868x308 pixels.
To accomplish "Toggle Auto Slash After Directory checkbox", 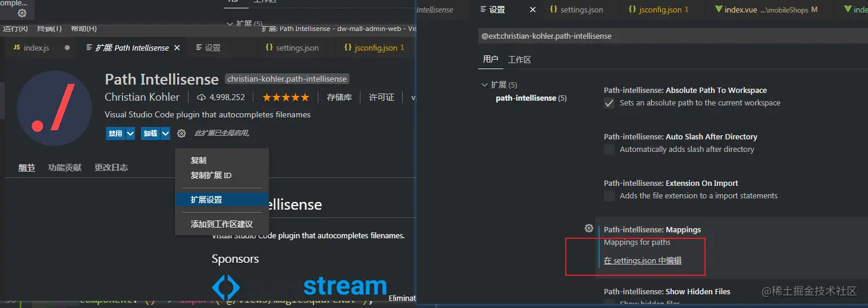I will (x=609, y=150).
